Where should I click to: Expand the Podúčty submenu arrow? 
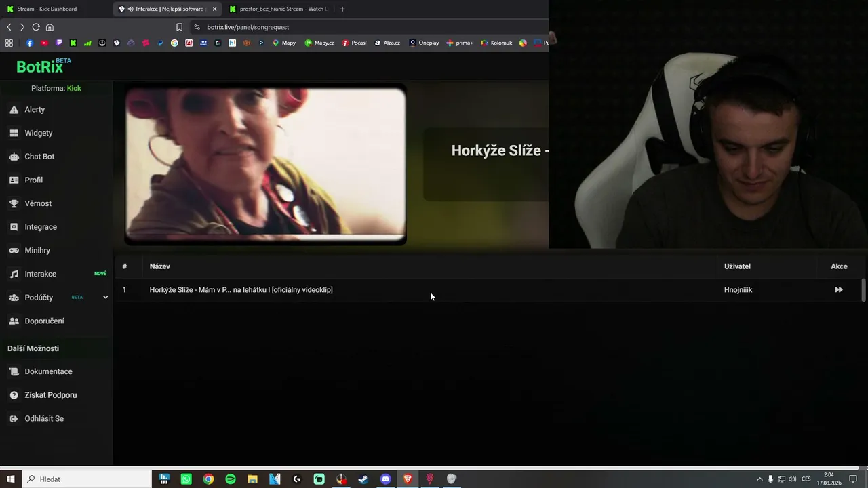click(105, 298)
